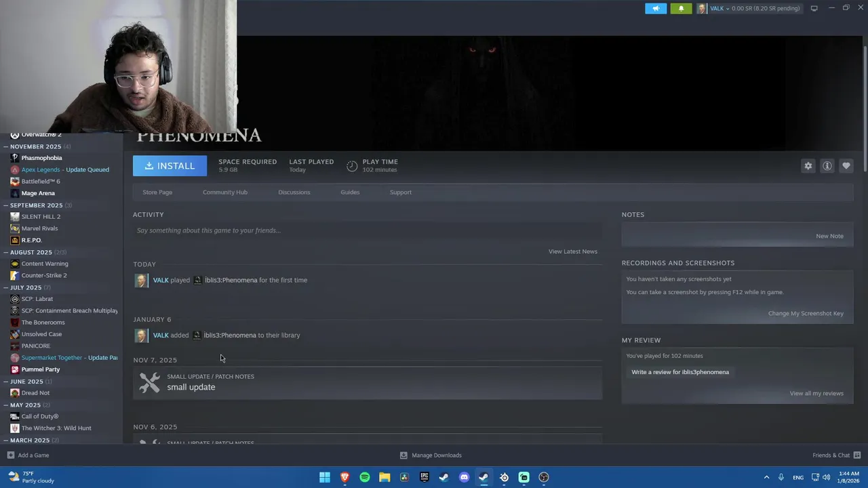The width and height of the screenshot is (868, 488).
Task: Open the small update patch notes entry
Action: click(367, 383)
